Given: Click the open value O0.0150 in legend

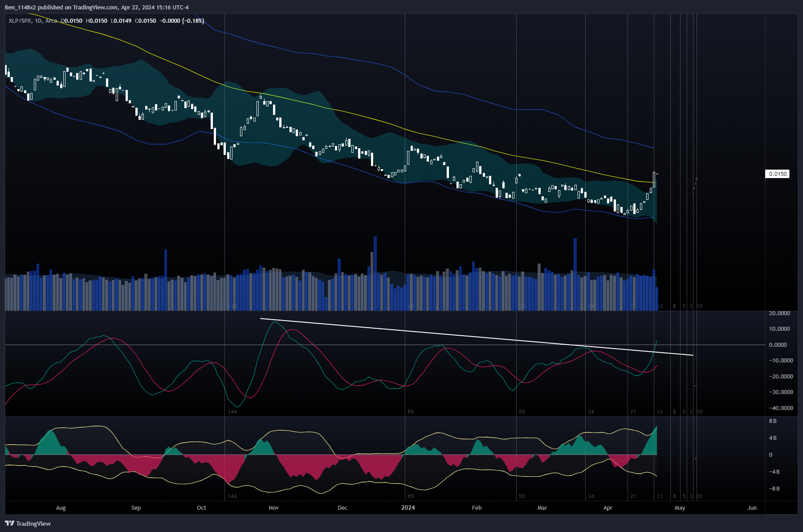Looking at the screenshot, I should 72,21.
